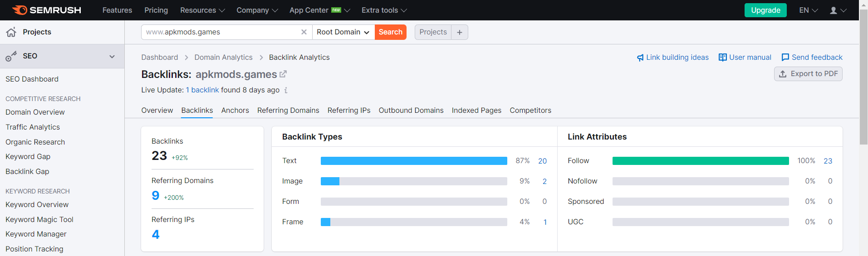
Task: Open Backlink Gap in sidebar
Action: [27, 171]
